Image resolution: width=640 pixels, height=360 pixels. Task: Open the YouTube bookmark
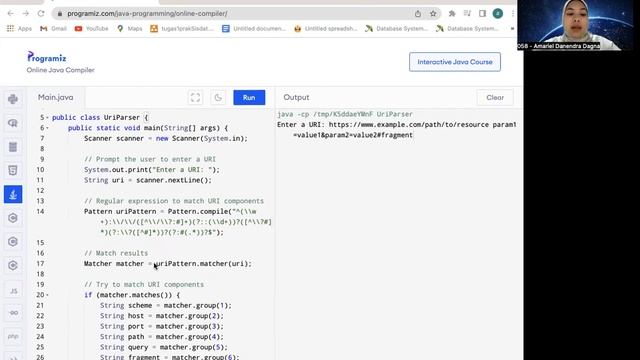[x=91, y=29]
